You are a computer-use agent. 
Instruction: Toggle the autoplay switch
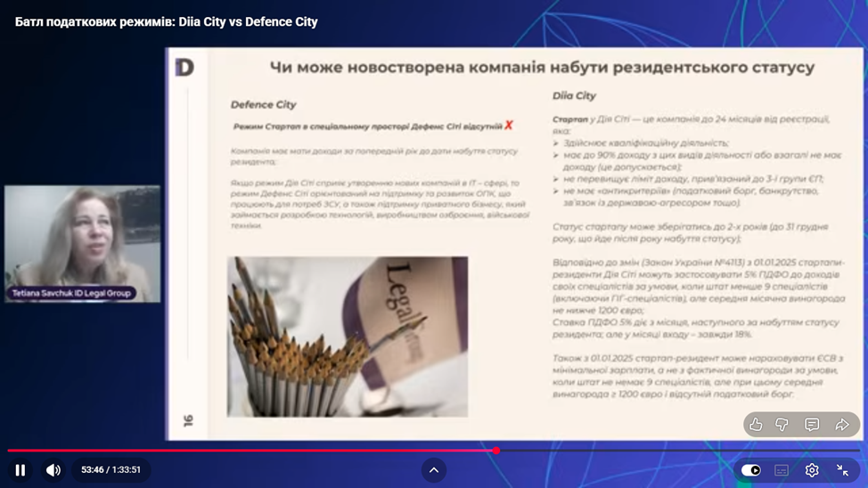point(751,470)
